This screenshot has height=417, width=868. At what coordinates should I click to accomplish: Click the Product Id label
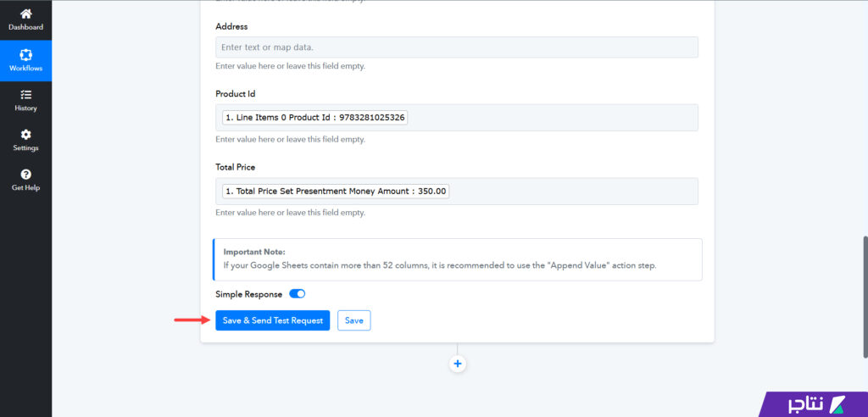(x=236, y=93)
